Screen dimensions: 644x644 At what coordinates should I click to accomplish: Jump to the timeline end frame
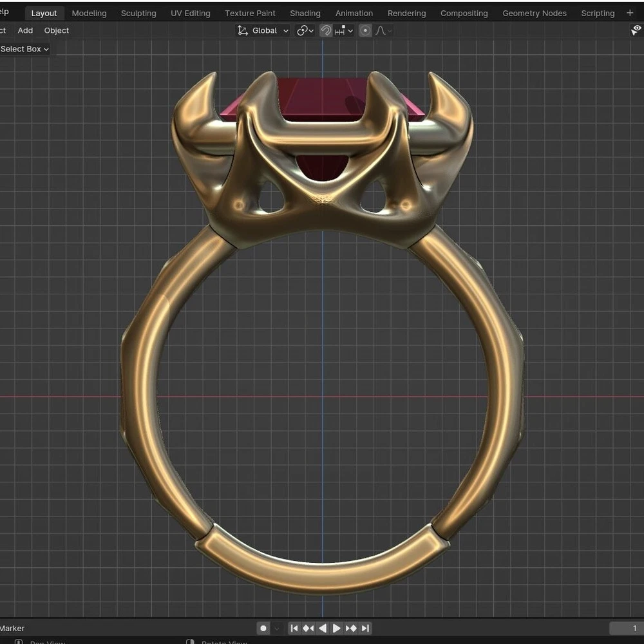(x=365, y=628)
